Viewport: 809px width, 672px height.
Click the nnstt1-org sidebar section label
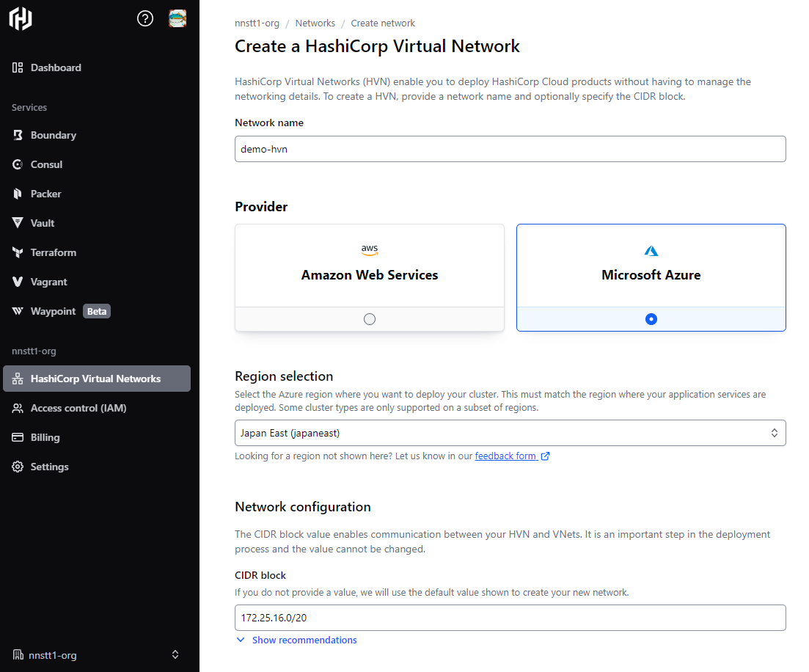coord(34,351)
